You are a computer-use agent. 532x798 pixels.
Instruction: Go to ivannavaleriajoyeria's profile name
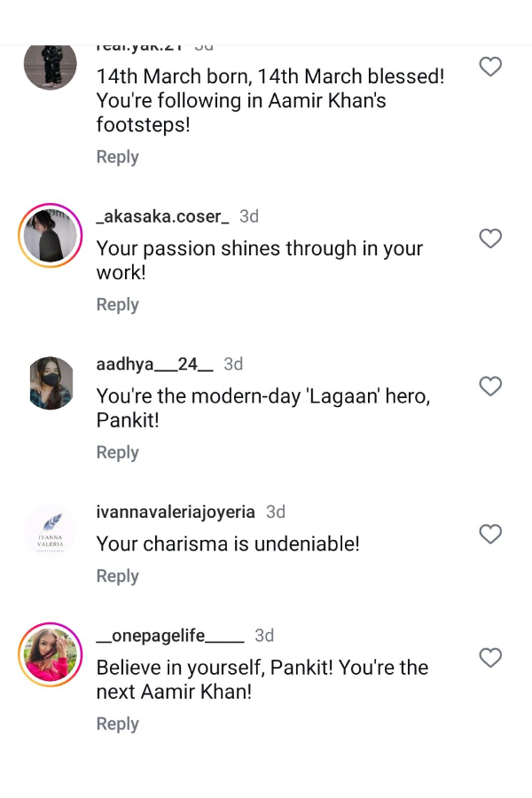tap(175, 512)
